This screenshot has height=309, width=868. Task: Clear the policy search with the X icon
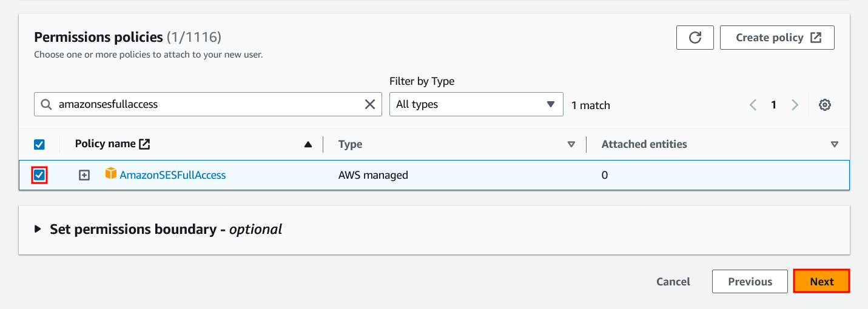click(369, 104)
